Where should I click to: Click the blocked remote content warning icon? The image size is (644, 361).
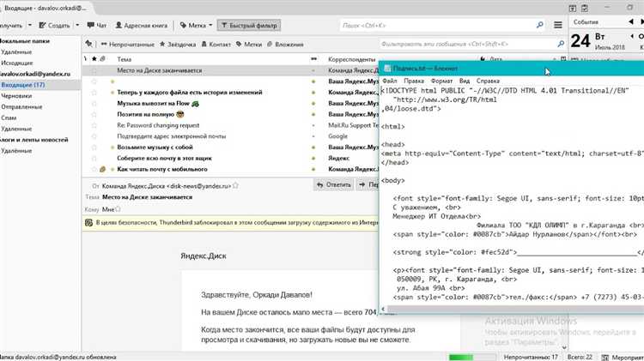pos(88,223)
